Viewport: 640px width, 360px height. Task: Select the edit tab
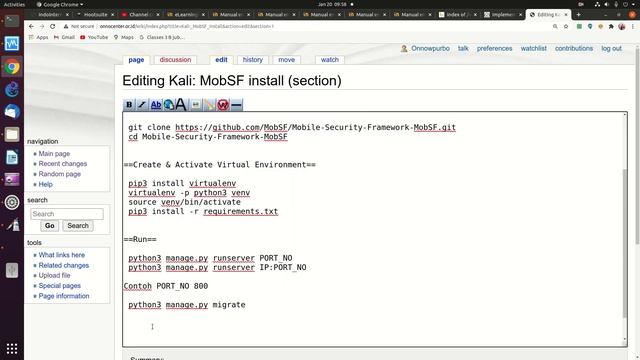pos(221,60)
